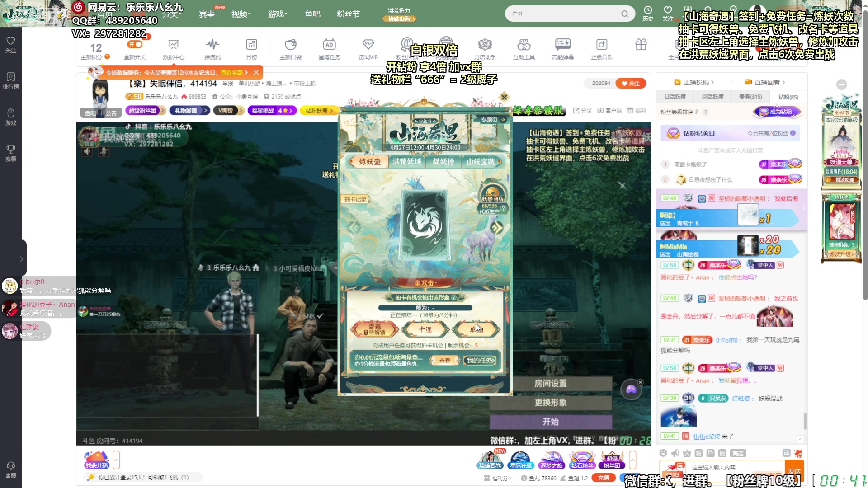Click the 修为 cultivation progress bar
The height and width of the screenshot is (488, 868).
425,308
